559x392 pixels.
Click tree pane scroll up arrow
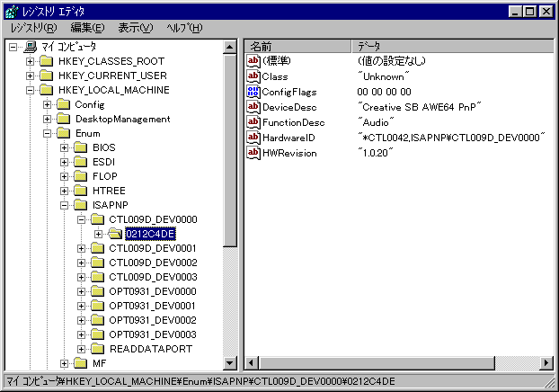pyautogui.click(x=230, y=47)
